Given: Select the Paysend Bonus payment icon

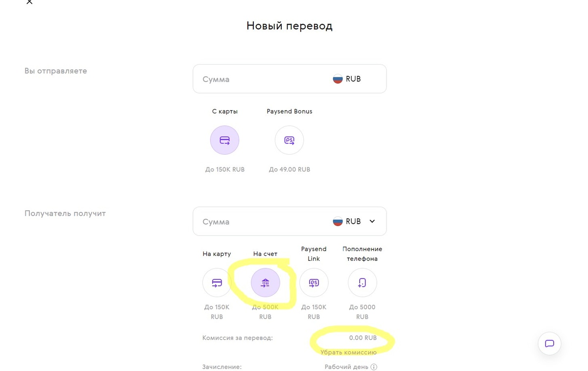Looking at the screenshot, I should (x=289, y=140).
